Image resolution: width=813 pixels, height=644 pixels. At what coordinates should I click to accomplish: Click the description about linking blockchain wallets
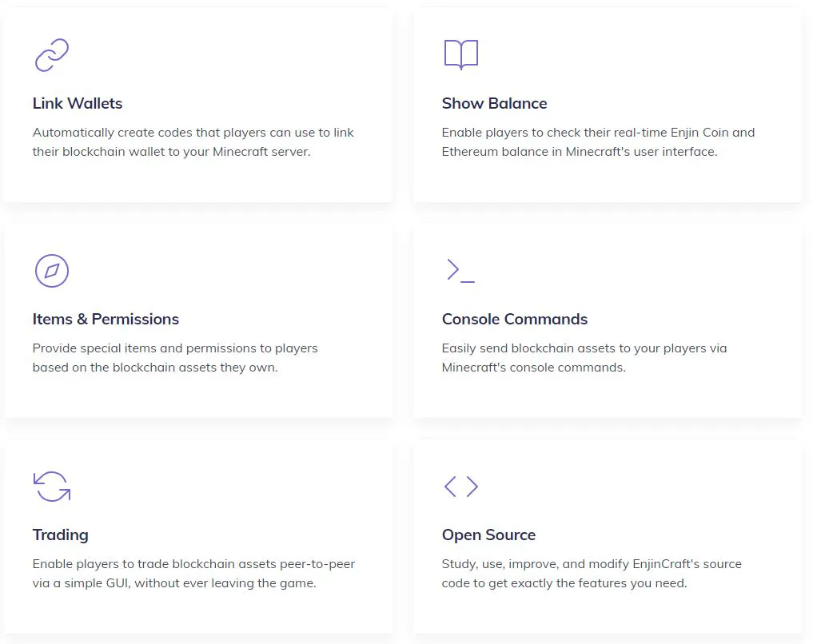coord(193,142)
